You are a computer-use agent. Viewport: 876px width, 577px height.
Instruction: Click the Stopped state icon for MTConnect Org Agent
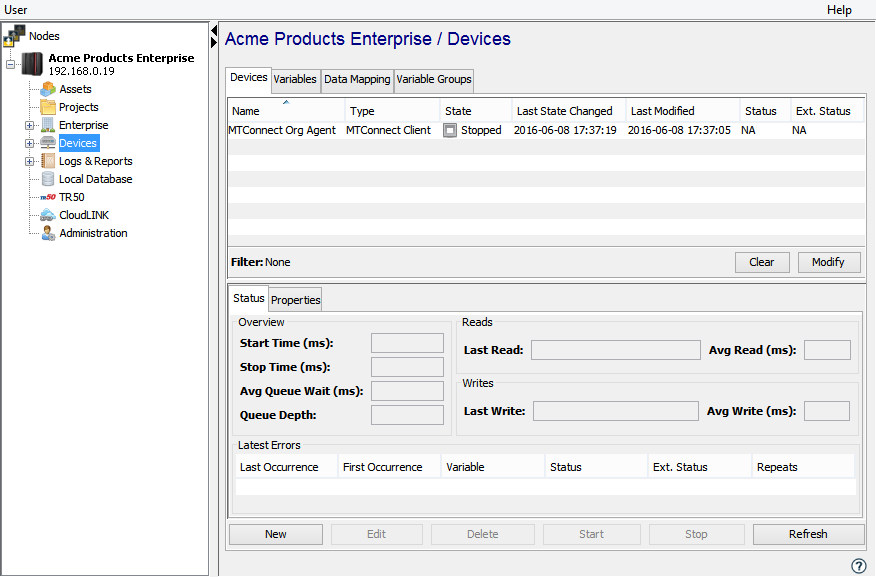tap(450, 130)
